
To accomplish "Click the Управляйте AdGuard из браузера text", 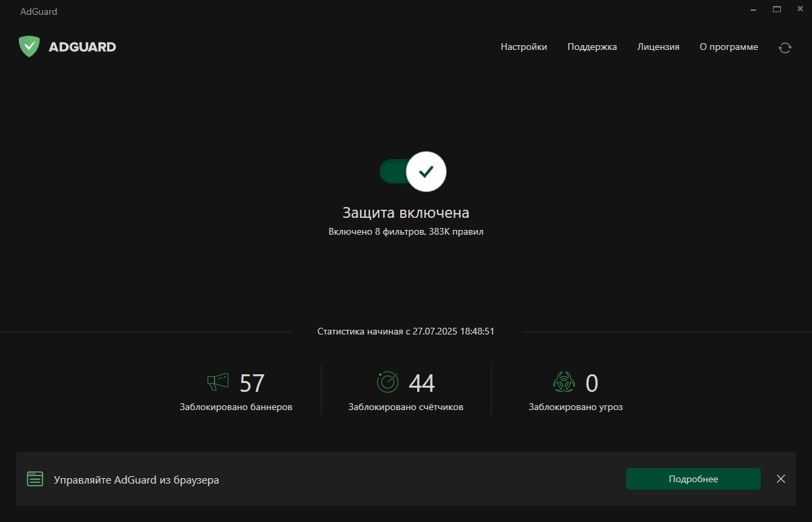I will click(136, 480).
